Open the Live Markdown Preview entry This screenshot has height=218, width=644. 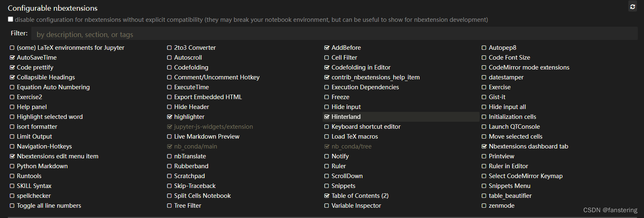(207, 137)
